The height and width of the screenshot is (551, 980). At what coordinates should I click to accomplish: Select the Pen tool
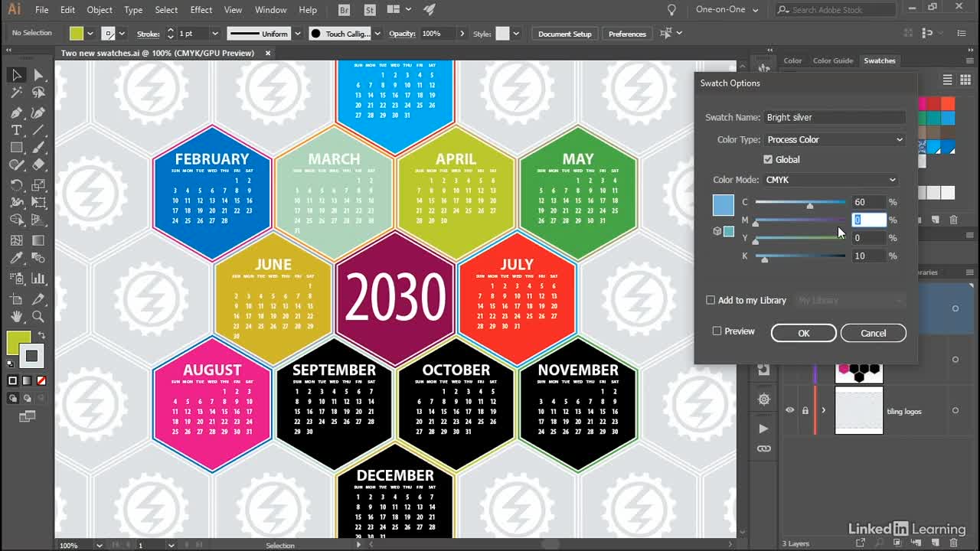pyautogui.click(x=16, y=112)
